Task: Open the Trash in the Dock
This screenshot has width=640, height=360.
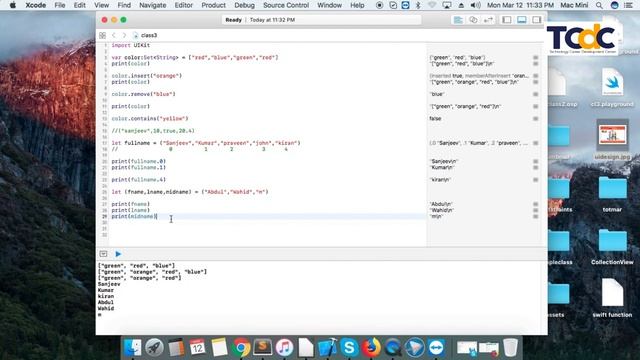Action: 510,348
